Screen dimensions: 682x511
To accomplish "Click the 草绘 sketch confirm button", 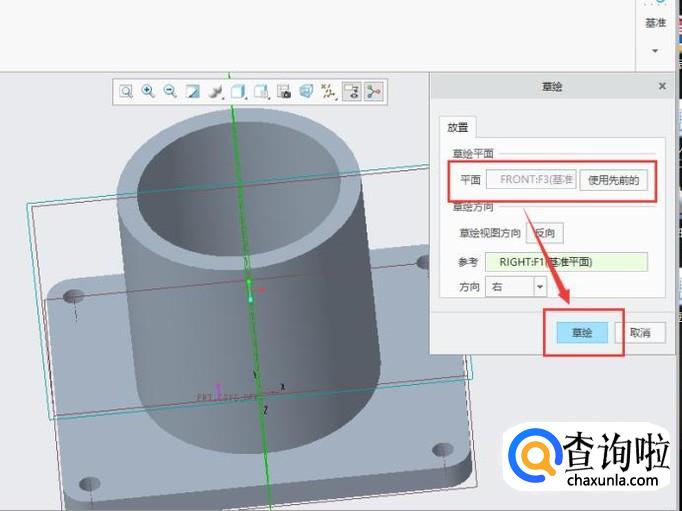I will coord(582,333).
